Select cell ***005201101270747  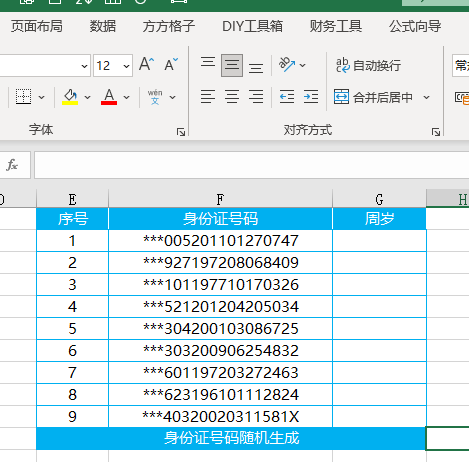(x=220, y=241)
